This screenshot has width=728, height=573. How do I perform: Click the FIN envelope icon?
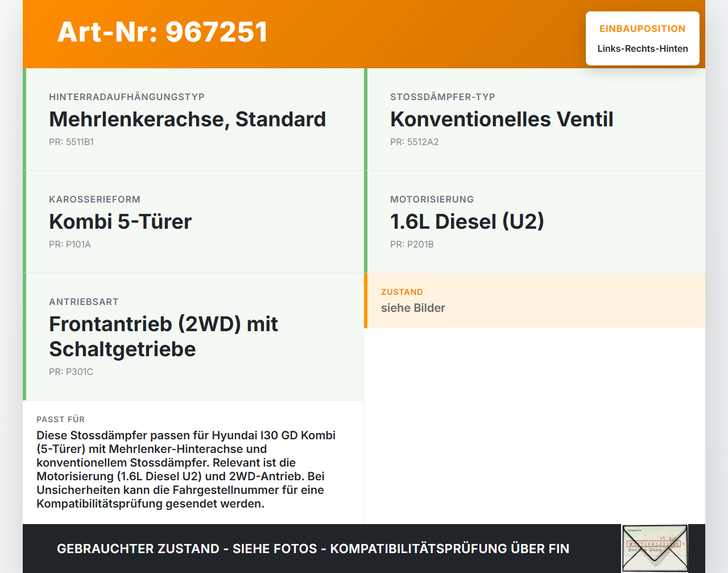coord(655,549)
